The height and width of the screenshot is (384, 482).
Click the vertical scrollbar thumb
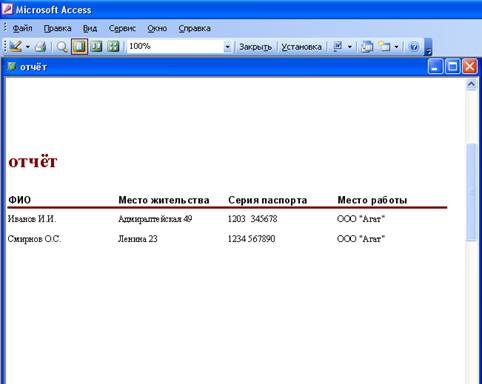(x=471, y=192)
